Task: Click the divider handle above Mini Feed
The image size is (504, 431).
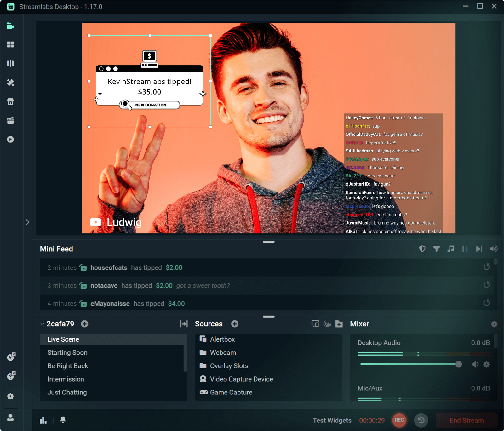Action: (x=269, y=242)
